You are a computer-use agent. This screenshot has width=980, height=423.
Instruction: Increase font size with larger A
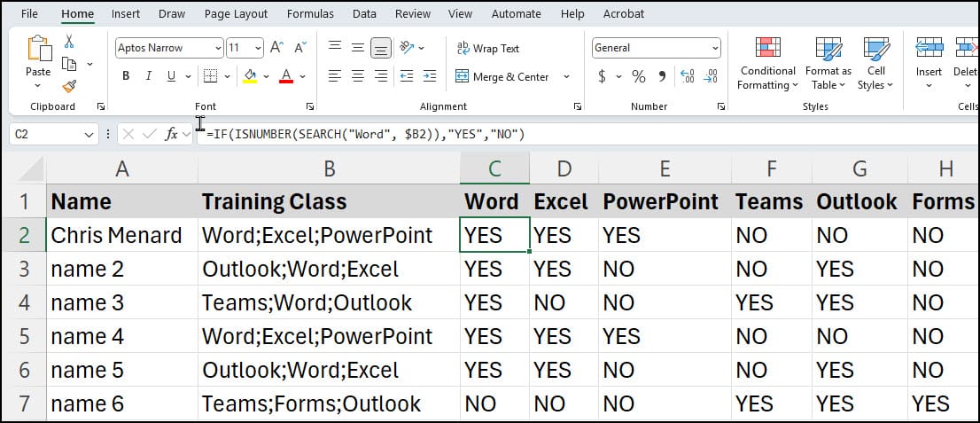(276, 48)
